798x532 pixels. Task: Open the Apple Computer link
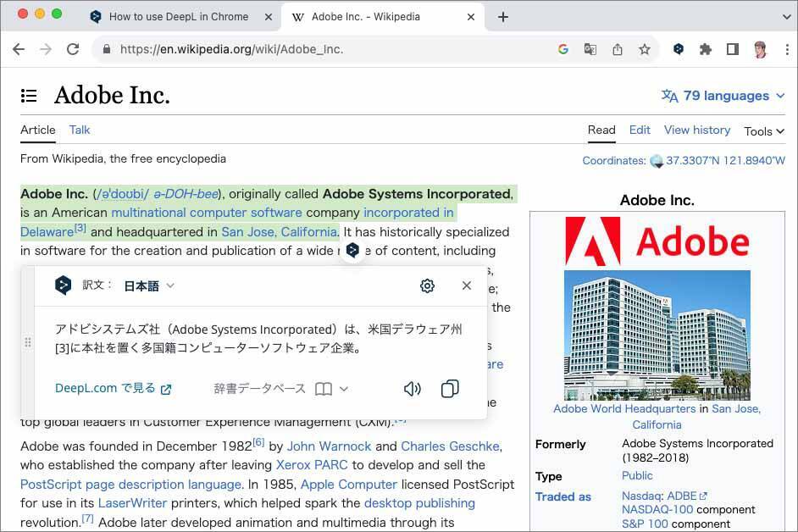[x=349, y=485]
